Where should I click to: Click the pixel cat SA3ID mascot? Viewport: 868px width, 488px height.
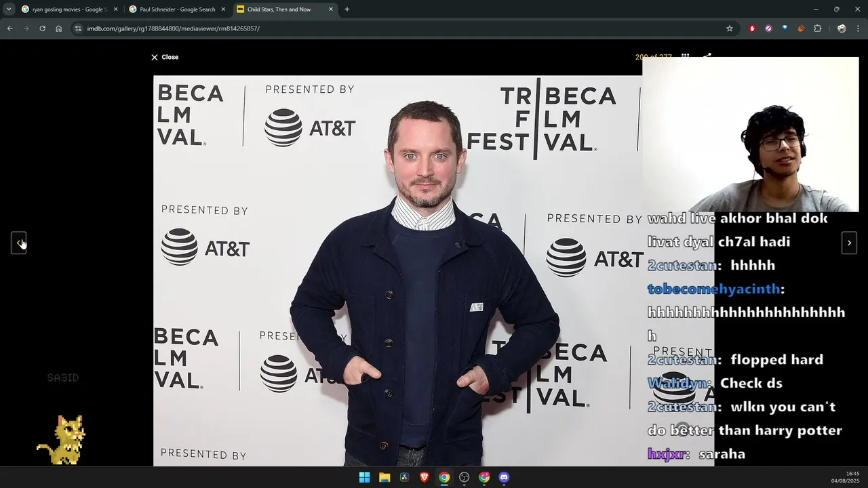click(62, 439)
